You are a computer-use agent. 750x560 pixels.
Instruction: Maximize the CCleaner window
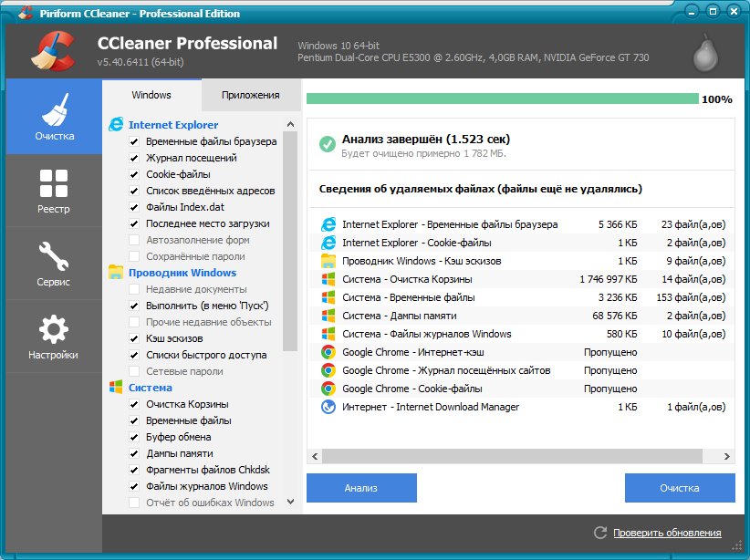pyautogui.click(x=713, y=12)
